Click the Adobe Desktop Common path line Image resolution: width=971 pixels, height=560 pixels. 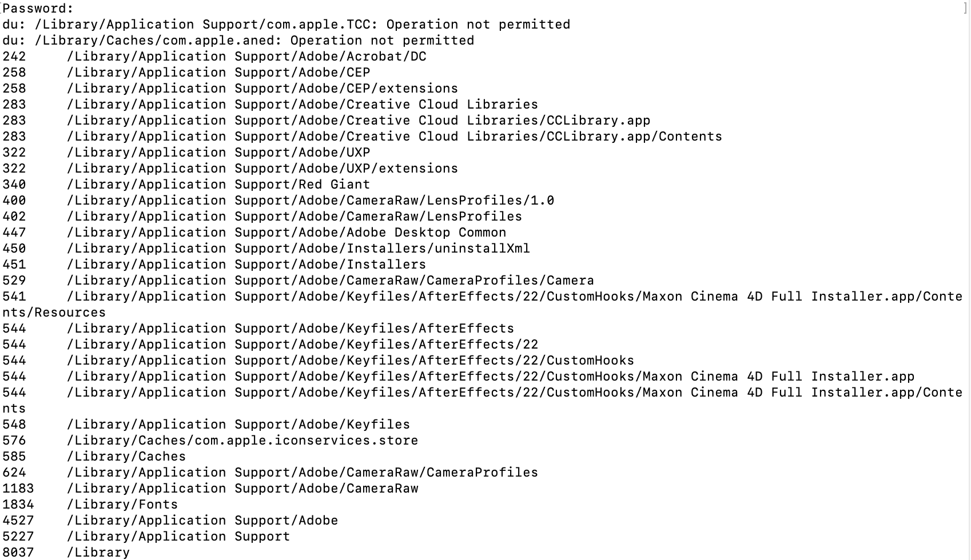coord(286,233)
